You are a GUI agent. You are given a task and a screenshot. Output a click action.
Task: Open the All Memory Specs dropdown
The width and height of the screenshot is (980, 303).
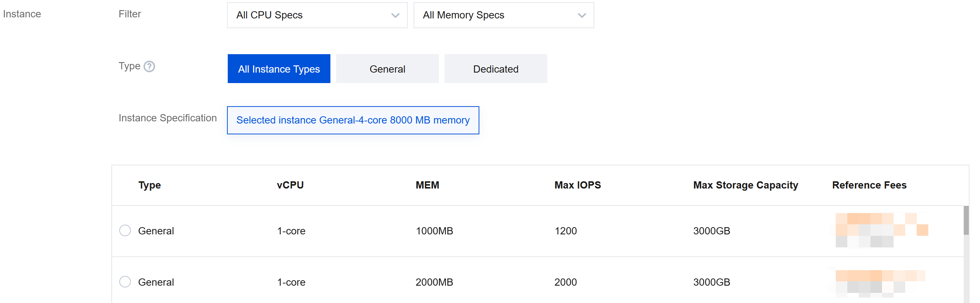503,15
